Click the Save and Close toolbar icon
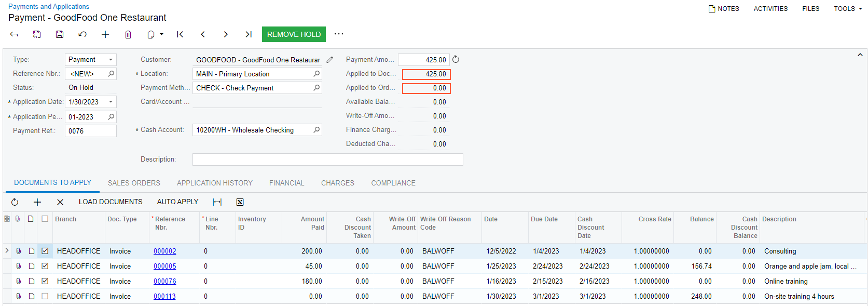 pos(37,34)
